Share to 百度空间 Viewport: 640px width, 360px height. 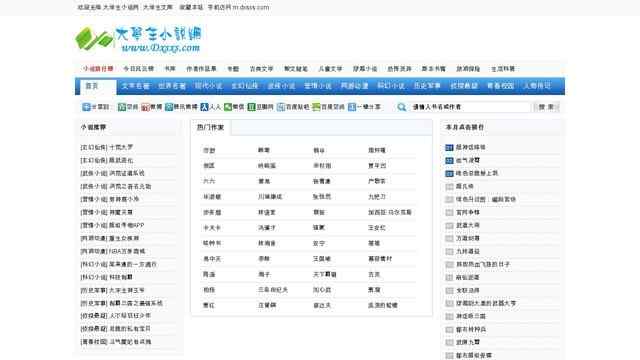coord(316,107)
